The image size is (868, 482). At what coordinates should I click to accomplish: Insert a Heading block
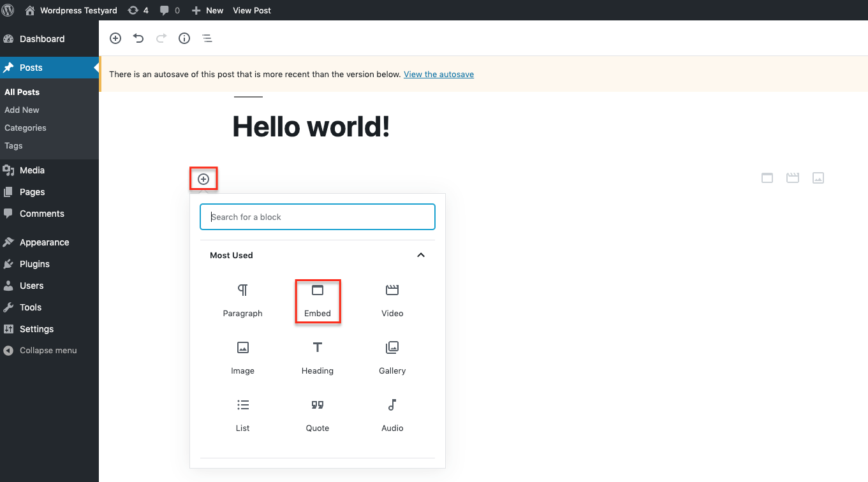pos(317,358)
